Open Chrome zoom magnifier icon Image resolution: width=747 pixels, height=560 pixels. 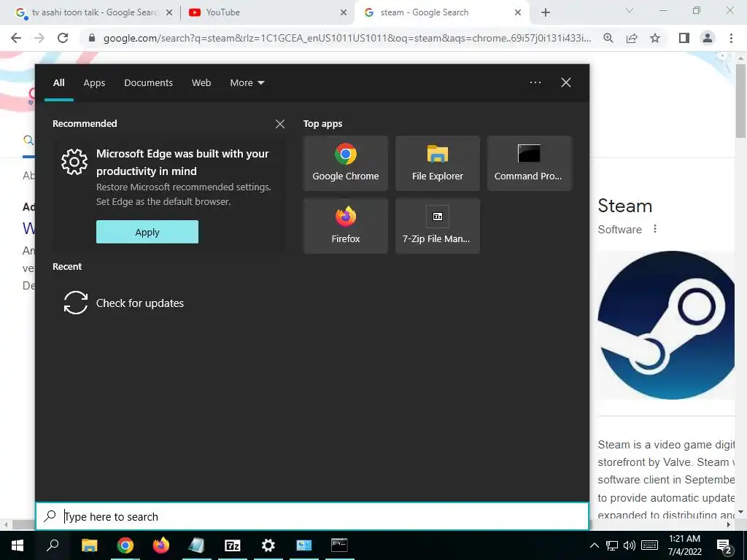[x=608, y=38]
